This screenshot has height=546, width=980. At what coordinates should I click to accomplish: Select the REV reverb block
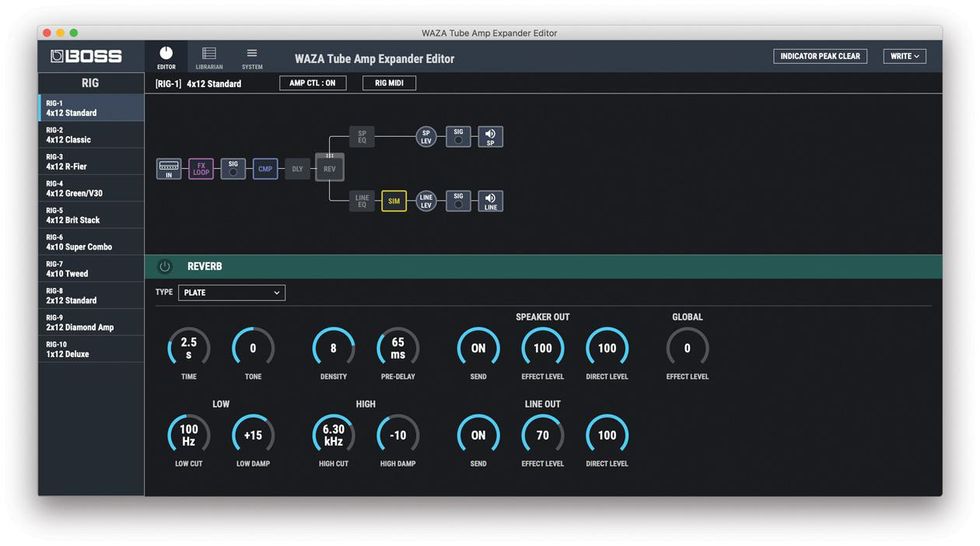click(x=329, y=168)
